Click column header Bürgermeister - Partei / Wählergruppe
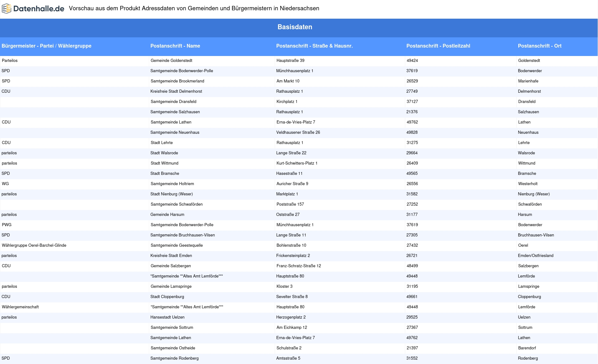 coord(46,46)
